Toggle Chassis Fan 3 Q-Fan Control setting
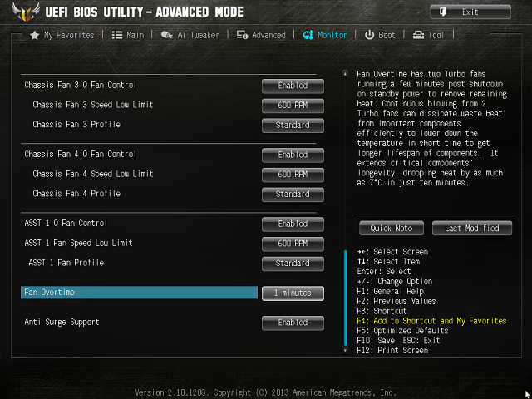 pyautogui.click(x=293, y=86)
